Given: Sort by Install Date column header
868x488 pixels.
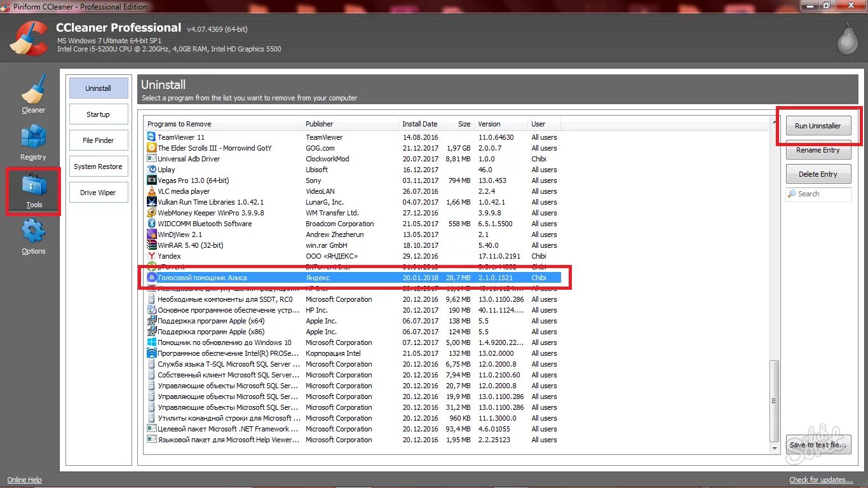Looking at the screenshot, I should point(420,124).
